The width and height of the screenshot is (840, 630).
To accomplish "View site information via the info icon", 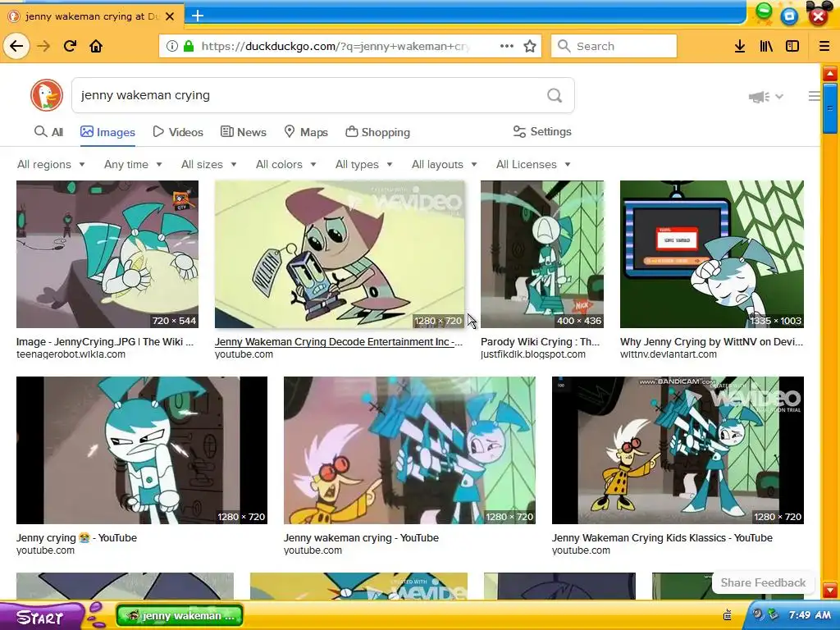I will [172, 46].
